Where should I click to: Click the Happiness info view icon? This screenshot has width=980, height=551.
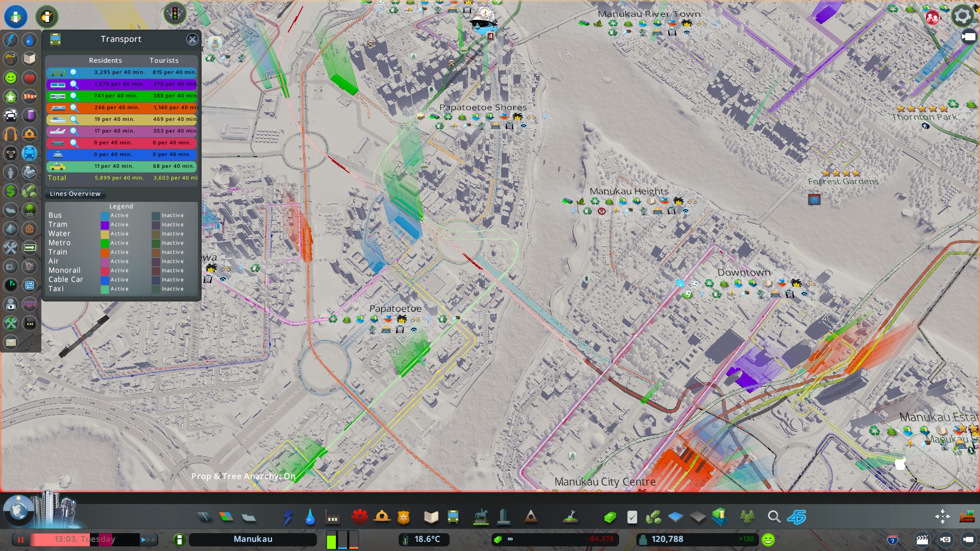tap(11, 78)
